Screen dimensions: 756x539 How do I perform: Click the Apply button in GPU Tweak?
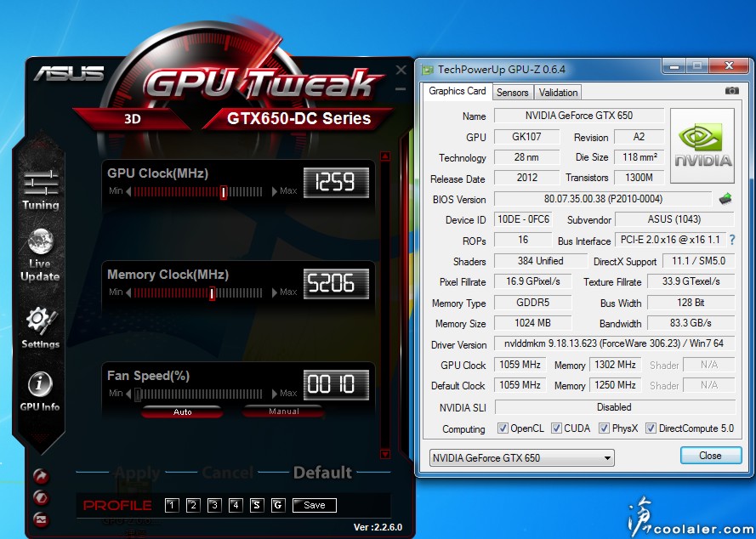(x=138, y=473)
